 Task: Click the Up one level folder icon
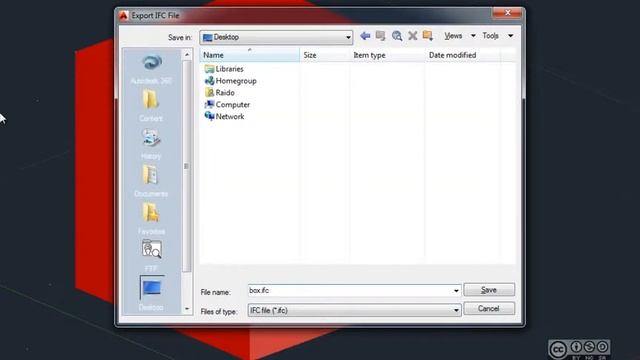(x=380, y=36)
